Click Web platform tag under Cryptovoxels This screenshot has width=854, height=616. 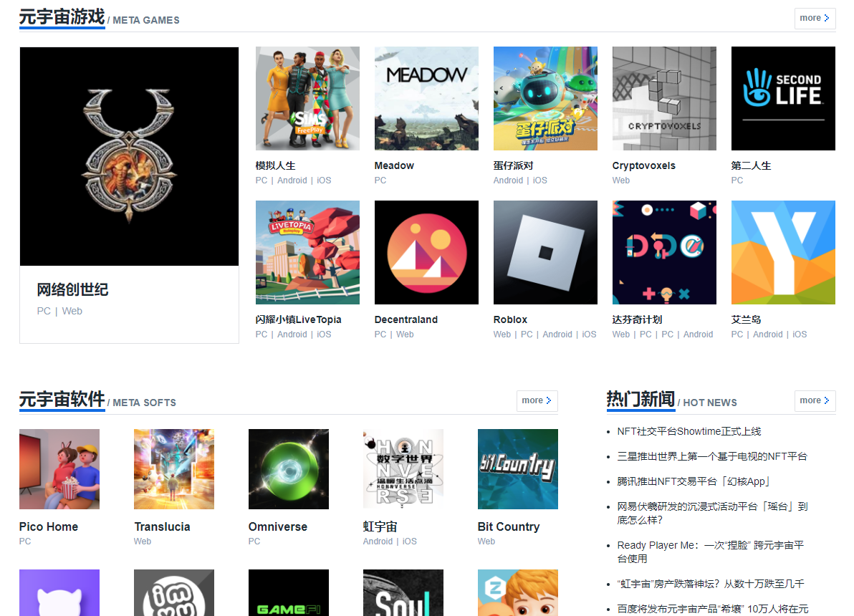pyautogui.click(x=621, y=181)
